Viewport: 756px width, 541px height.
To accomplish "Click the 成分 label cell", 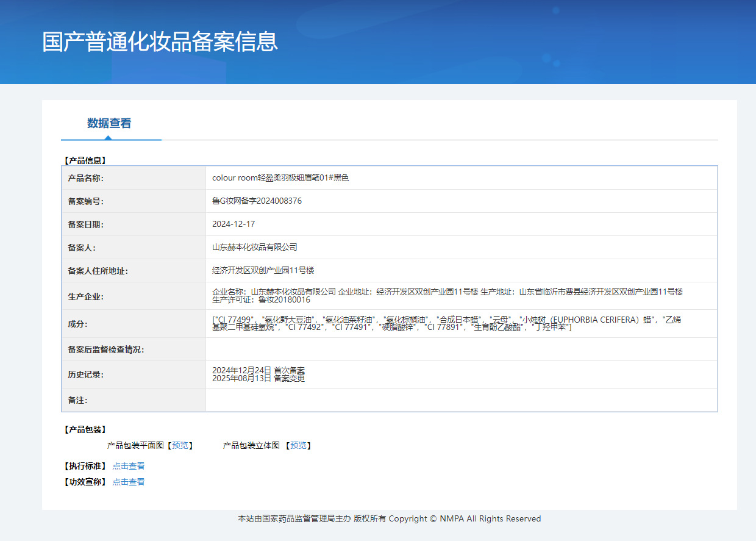I will 134,324.
